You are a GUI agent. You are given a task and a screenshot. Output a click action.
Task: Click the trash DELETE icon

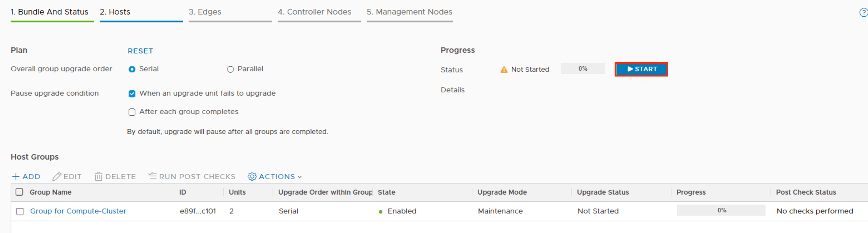coord(98,177)
